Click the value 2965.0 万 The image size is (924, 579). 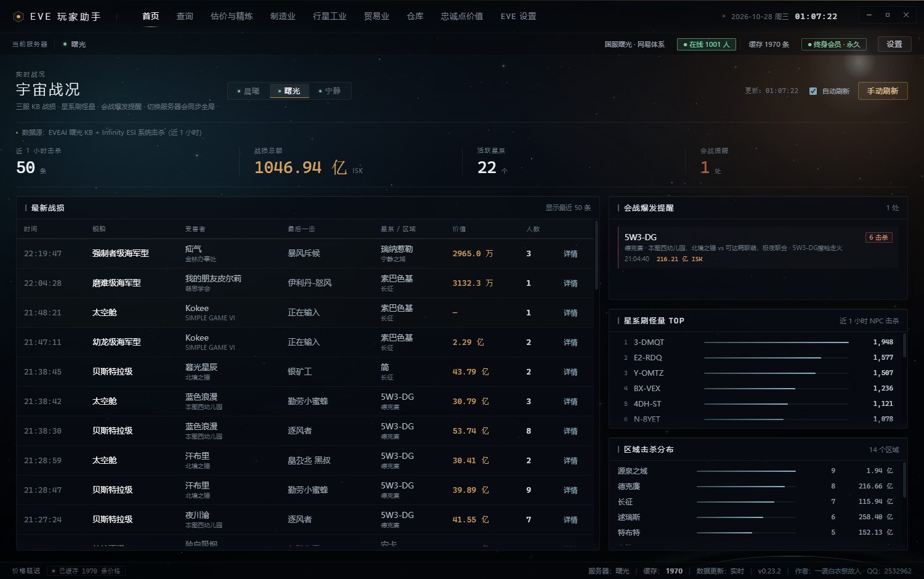click(472, 254)
